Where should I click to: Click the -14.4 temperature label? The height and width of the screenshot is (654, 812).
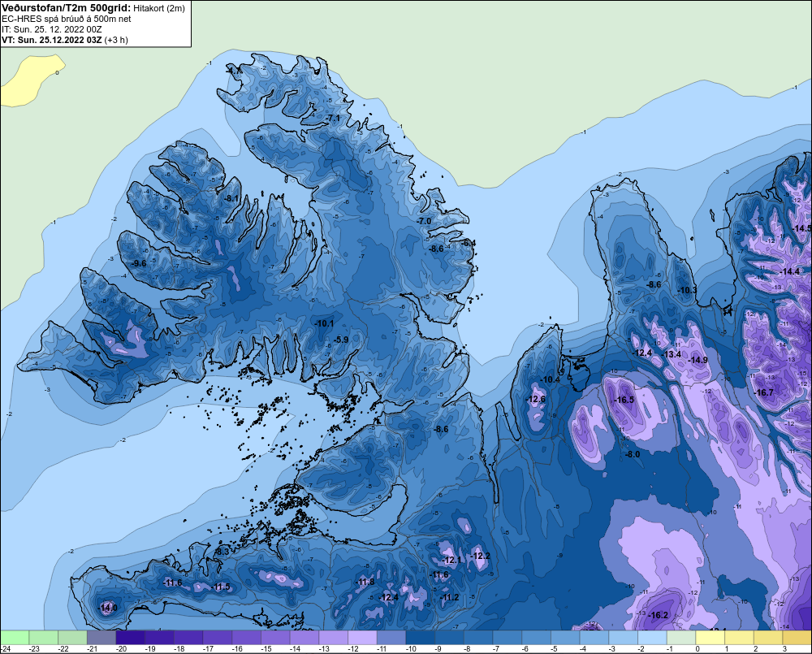click(790, 271)
